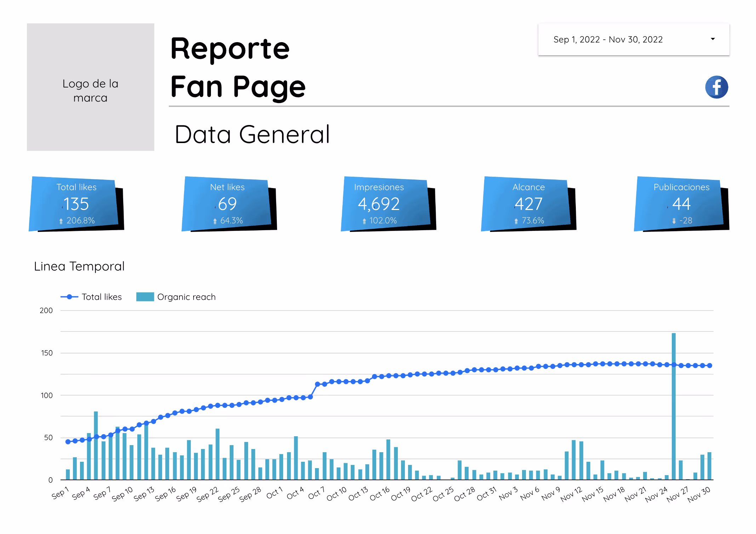Screen dimensions: 756x534
Task: Toggle Organic reach legend label
Action: pos(186,297)
